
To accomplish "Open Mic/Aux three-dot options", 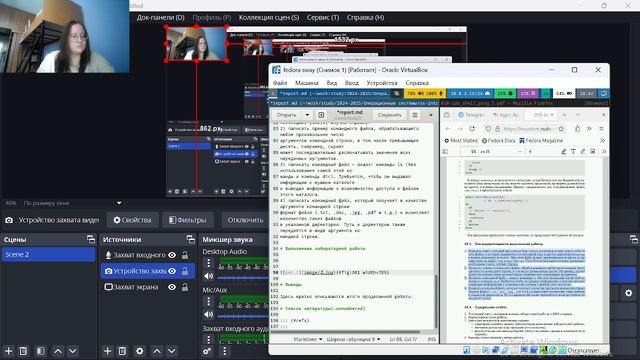I will [209, 301].
